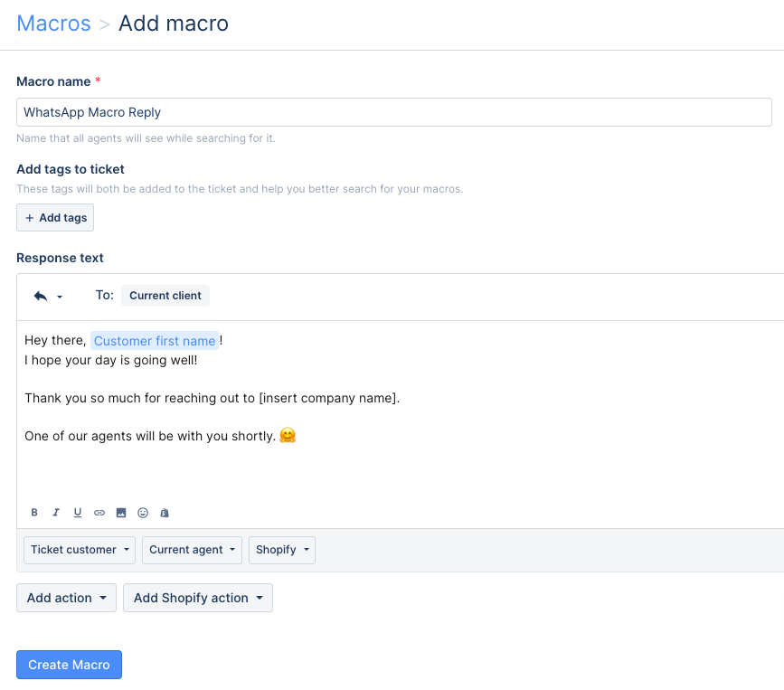
Task: Select the Customer first name variable chip
Action: (155, 341)
